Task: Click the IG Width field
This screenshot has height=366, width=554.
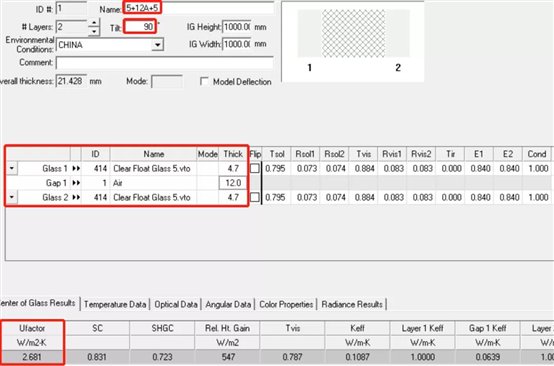Action: (x=237, y=44)
